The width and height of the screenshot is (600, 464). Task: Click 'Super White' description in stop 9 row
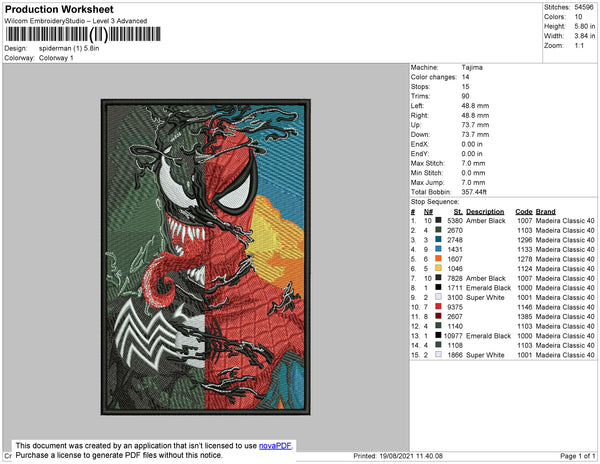tap(485, 297)
